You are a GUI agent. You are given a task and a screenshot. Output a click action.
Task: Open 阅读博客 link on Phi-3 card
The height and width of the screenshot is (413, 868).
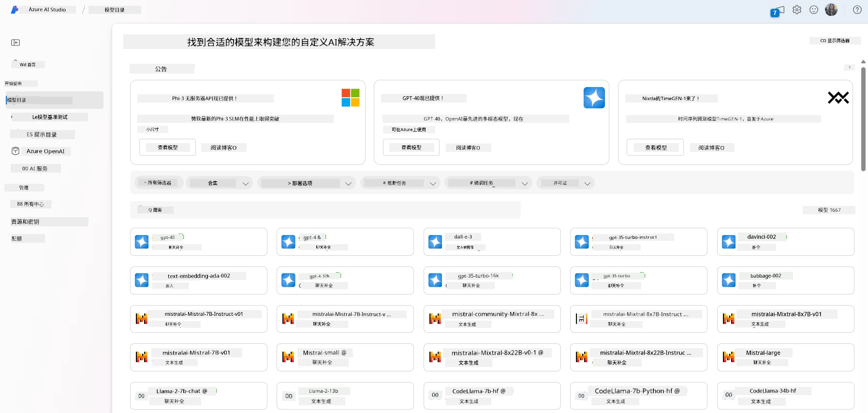(x=223, y=147)
